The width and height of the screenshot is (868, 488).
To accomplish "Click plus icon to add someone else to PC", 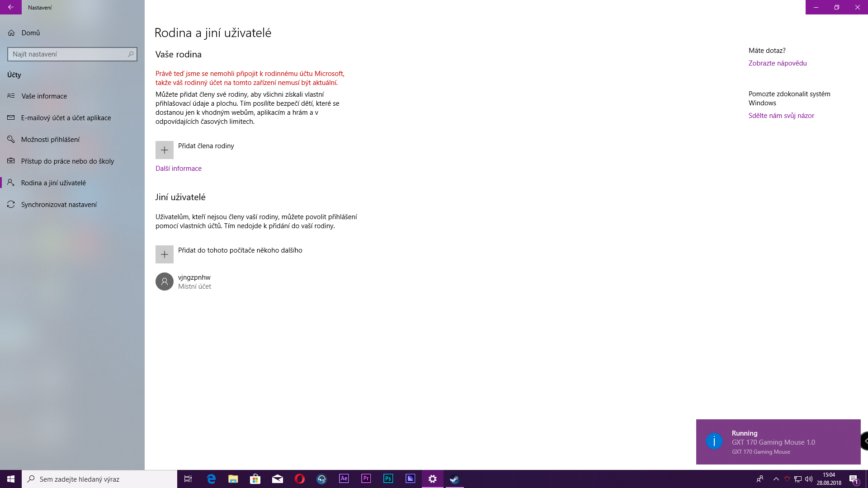I will point(165,254).
